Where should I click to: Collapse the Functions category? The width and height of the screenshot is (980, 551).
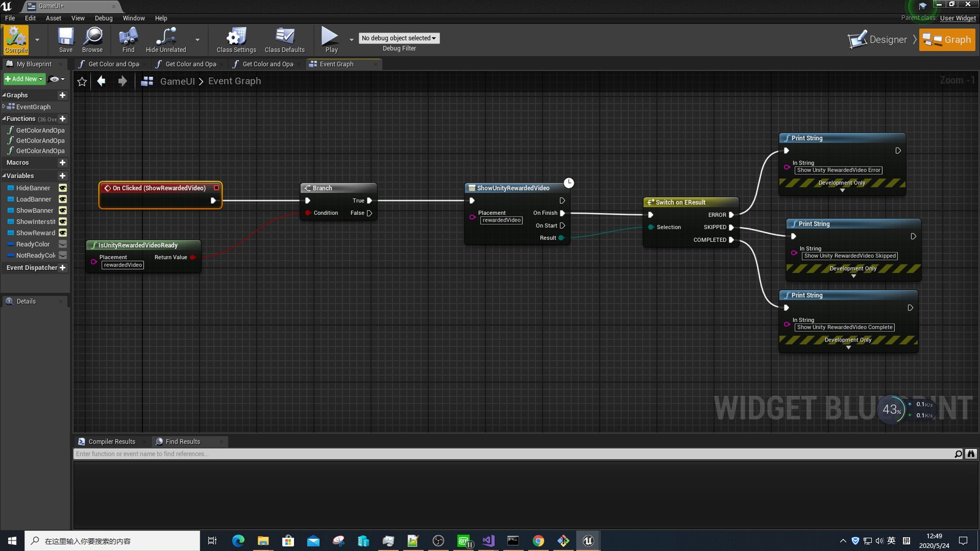[4, 118]
